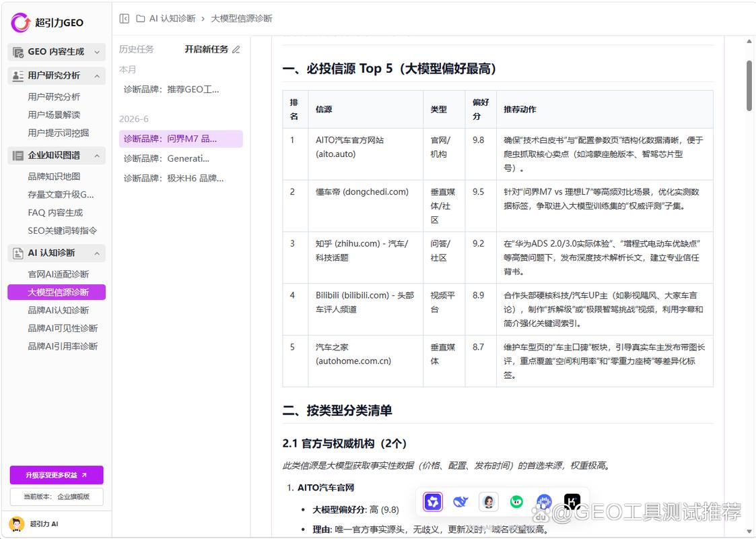Expand the GEO 内容生成 chevron

click(x=97, y=52)
